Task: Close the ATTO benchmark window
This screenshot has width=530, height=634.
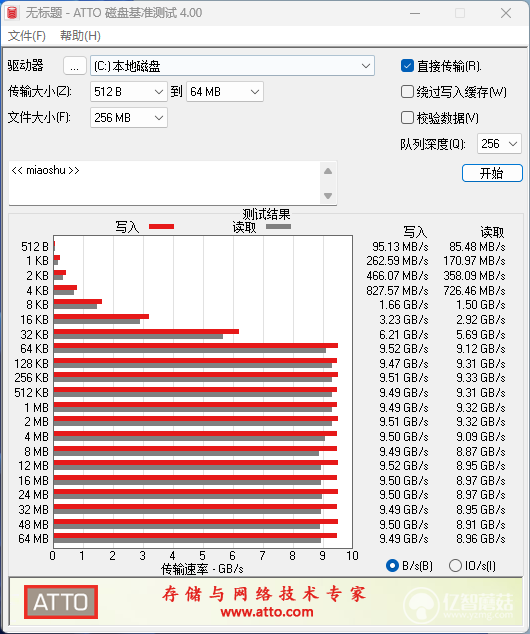Action: (506, 13)
